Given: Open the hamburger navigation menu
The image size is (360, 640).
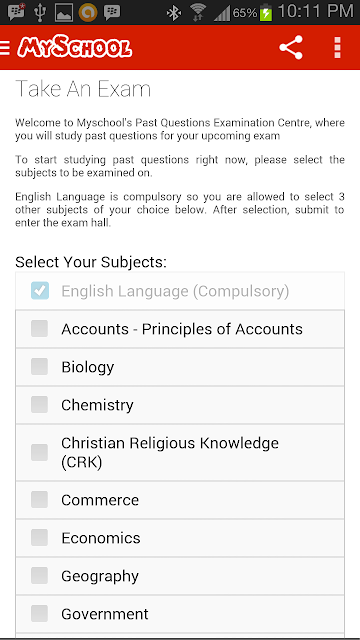Looking at the screenshot, I should pyautogui.click(x=5, y=47).
